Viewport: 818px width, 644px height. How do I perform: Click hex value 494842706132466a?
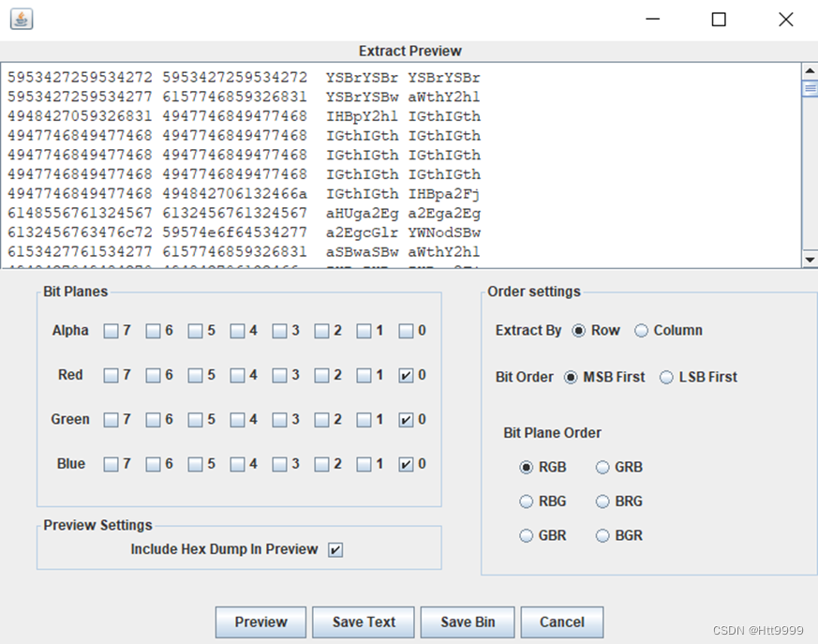pos(235,194)
